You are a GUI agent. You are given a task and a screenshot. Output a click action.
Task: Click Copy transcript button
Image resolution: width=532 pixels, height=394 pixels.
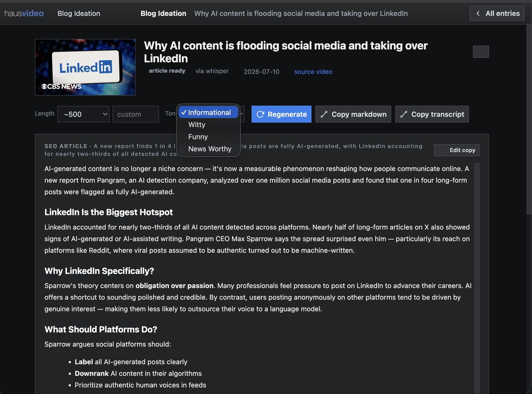432,114
